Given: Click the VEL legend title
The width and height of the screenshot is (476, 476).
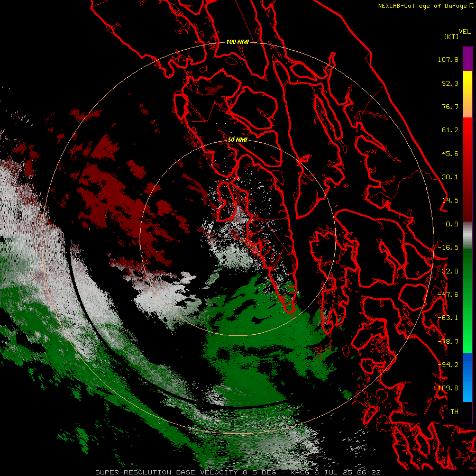Looking at the screenshot, I should [x=465, y=32].
